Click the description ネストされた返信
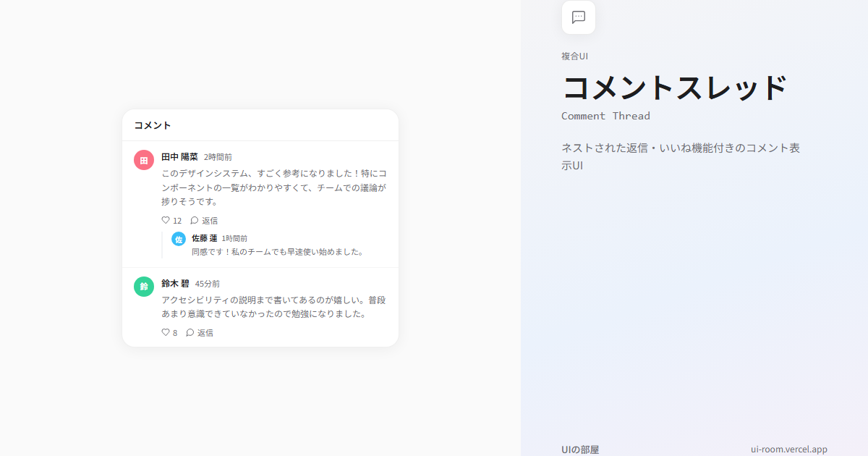The image size is (868, 456). [x=681, y=156]
